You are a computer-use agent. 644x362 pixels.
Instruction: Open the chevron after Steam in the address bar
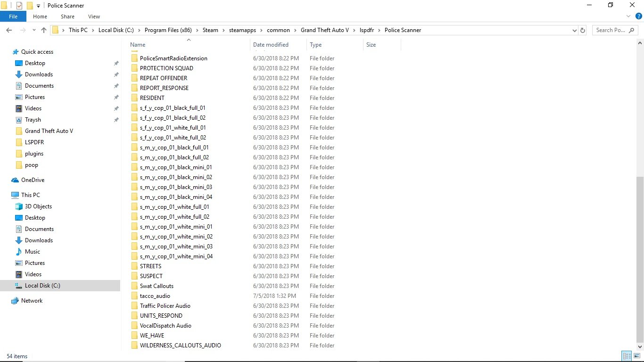click(x=224, y=30)
